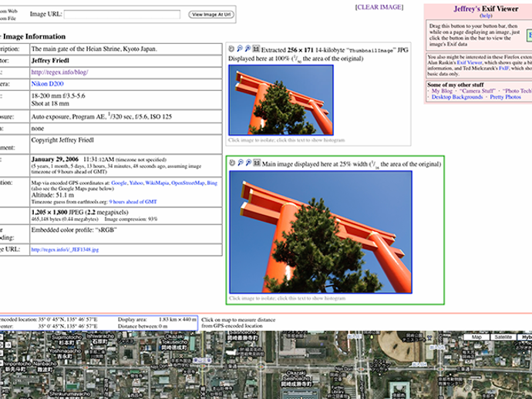The image size is (532, 399).
Task: Open the Camera Stuff link
Action: pyautogui.click(x=477, y=91)
